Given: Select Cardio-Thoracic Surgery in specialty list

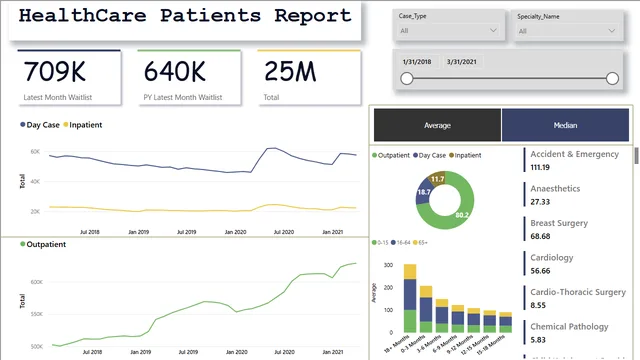Looking at the screenshot, I should click(578, 292).
